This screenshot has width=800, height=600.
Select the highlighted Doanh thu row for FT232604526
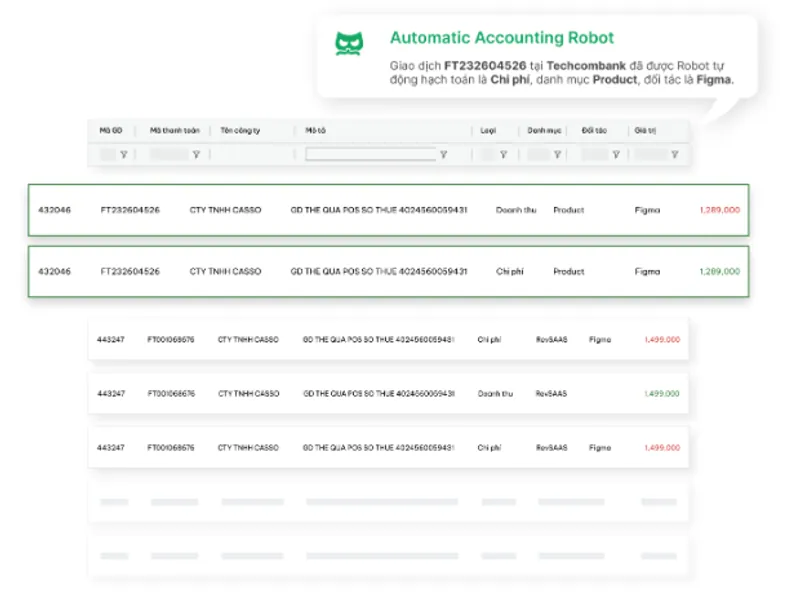coord(389,210)
